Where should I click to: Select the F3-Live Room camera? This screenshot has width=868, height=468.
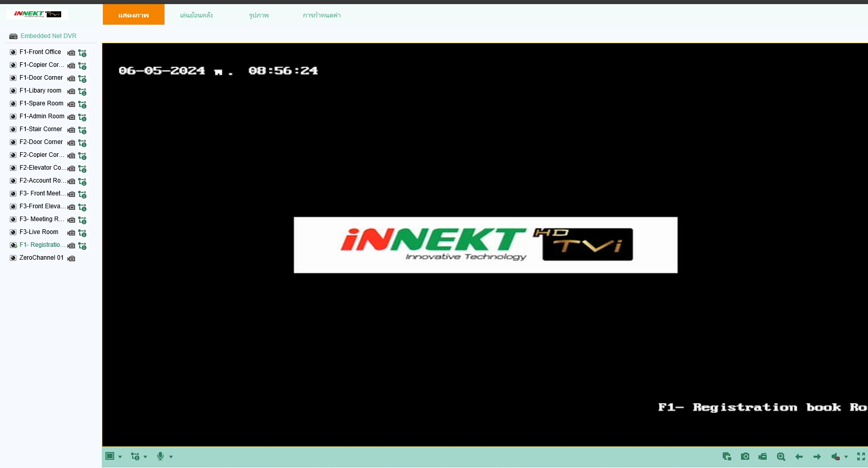[39, 232]
